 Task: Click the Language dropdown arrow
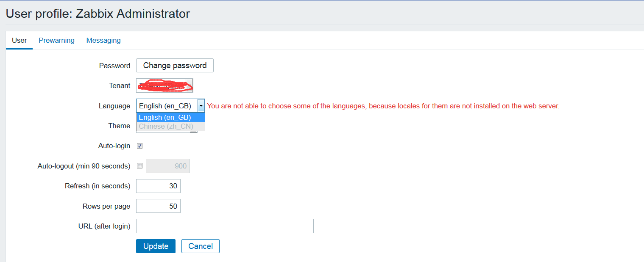click(x=201, y=106)
